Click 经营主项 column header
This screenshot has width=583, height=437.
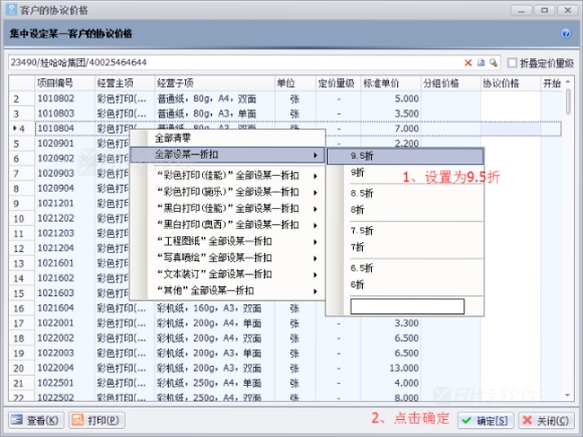pyautogui.click(x=125, y=83)
